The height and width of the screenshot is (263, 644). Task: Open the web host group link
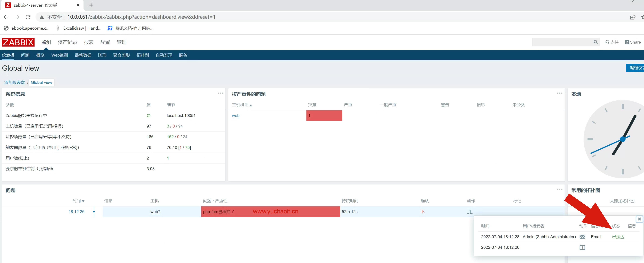(236, 115)
